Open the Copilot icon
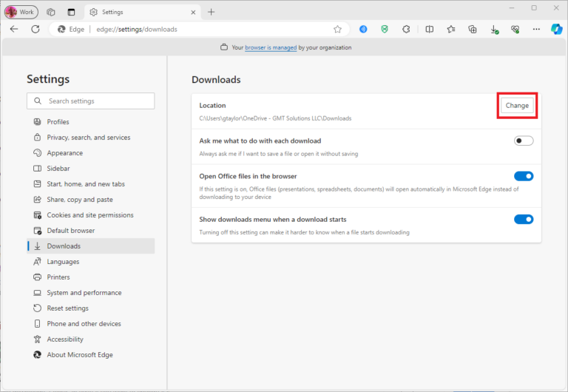Screen dimensions: 568x392 tap(556, 29)
